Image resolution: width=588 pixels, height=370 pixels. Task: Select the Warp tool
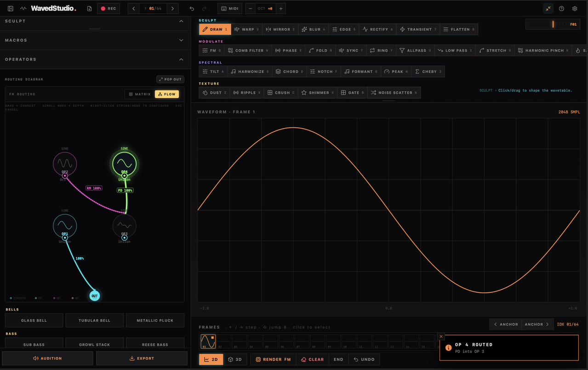pos(247,29)
